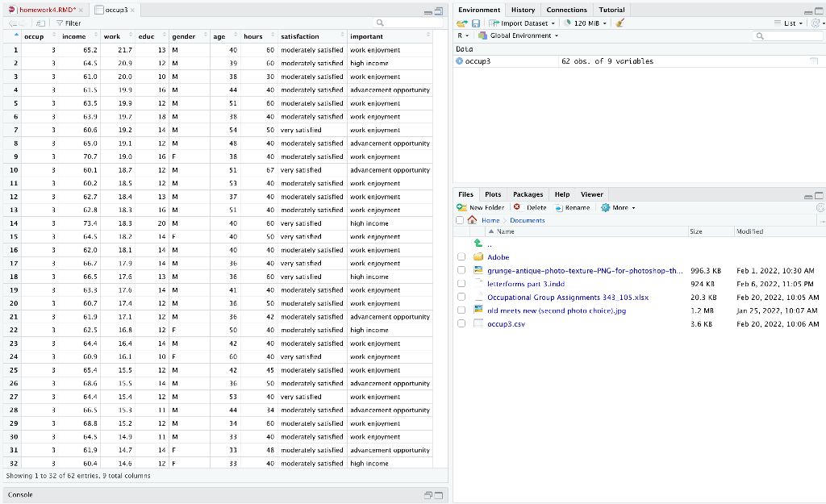Click the broom icon to clear the environment
Viewport: 826px width, 504px height.
(x=619, y=23)
